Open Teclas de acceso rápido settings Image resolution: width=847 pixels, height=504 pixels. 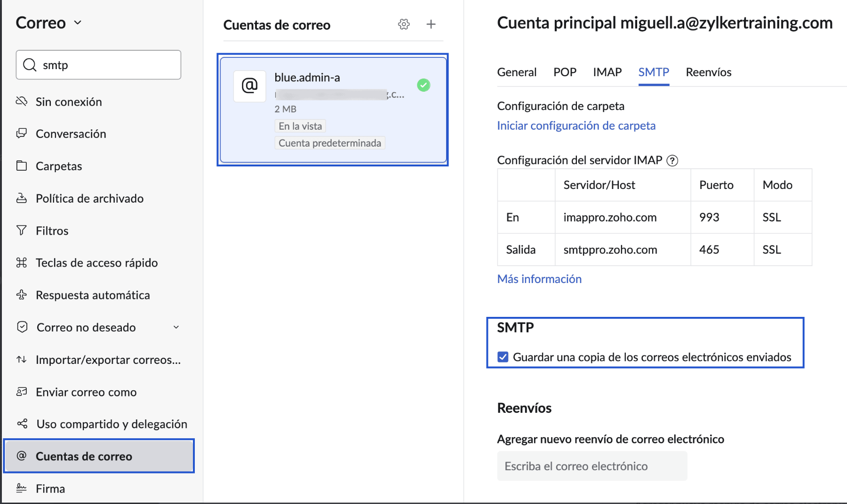point(22,262)
